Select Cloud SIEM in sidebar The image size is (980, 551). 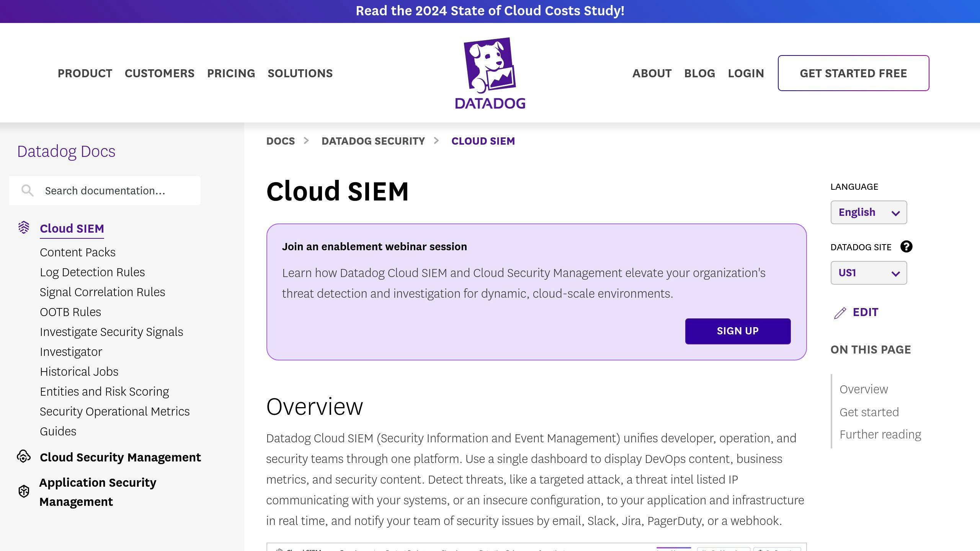(x=72, y=228)
